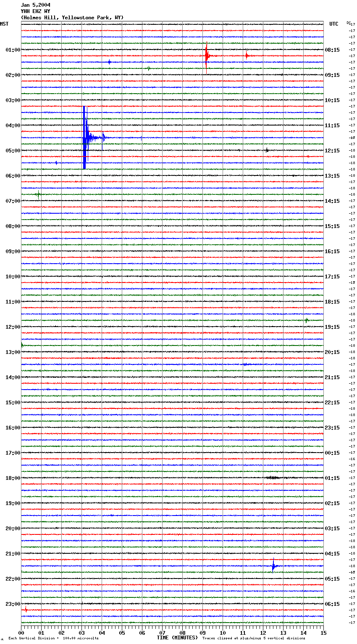357x644 pixels.
Task: Click the black blip near minute 12 at 05:00
Action: point(267,150)
